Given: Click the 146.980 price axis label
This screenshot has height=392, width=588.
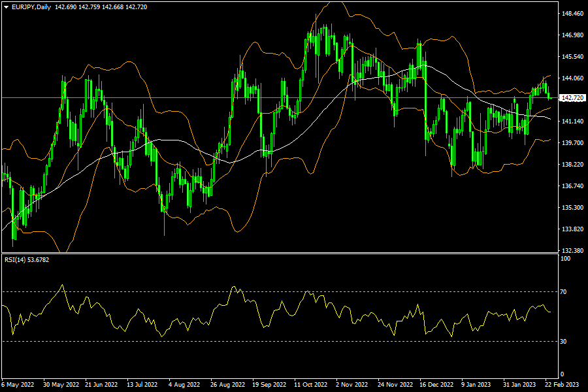Looking at the screenshot, I should coord(572,35).
